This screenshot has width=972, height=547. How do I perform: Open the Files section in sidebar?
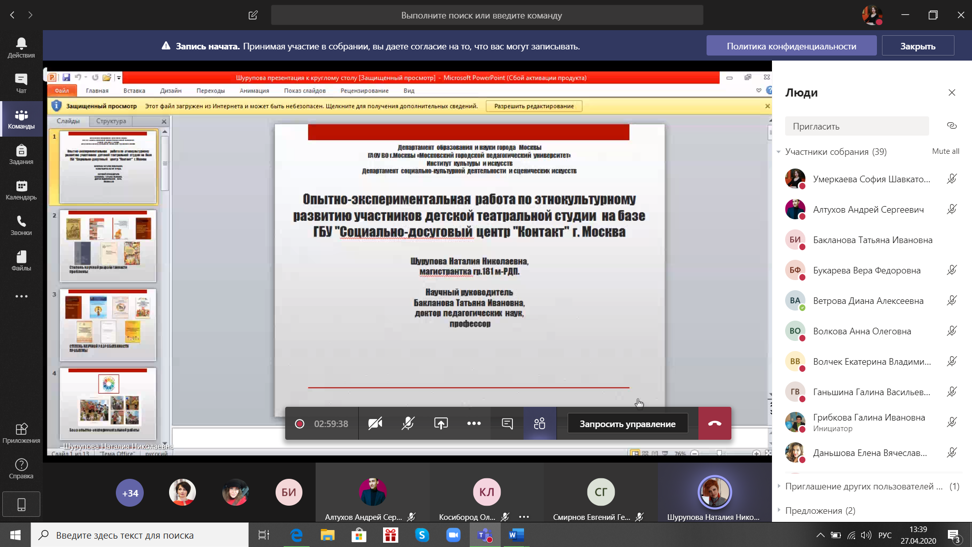(x=21, y=261)
